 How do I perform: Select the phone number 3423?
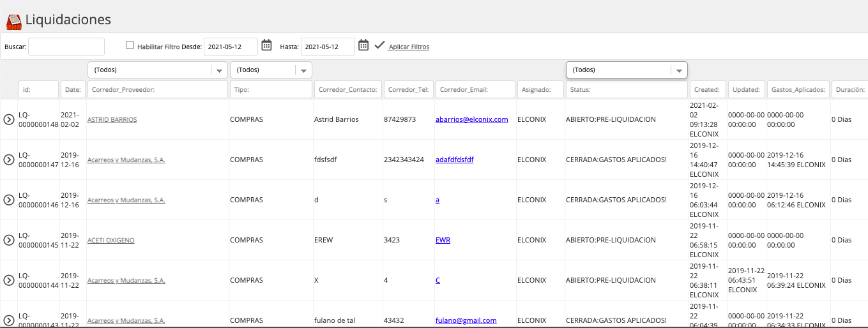[392, 240]
